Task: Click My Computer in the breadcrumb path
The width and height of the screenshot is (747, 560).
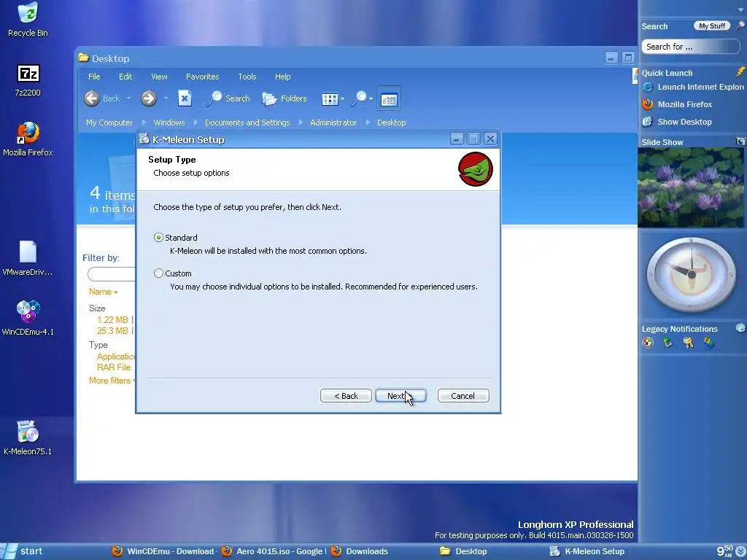Action: pyautogui.click(x=109, y=122)
